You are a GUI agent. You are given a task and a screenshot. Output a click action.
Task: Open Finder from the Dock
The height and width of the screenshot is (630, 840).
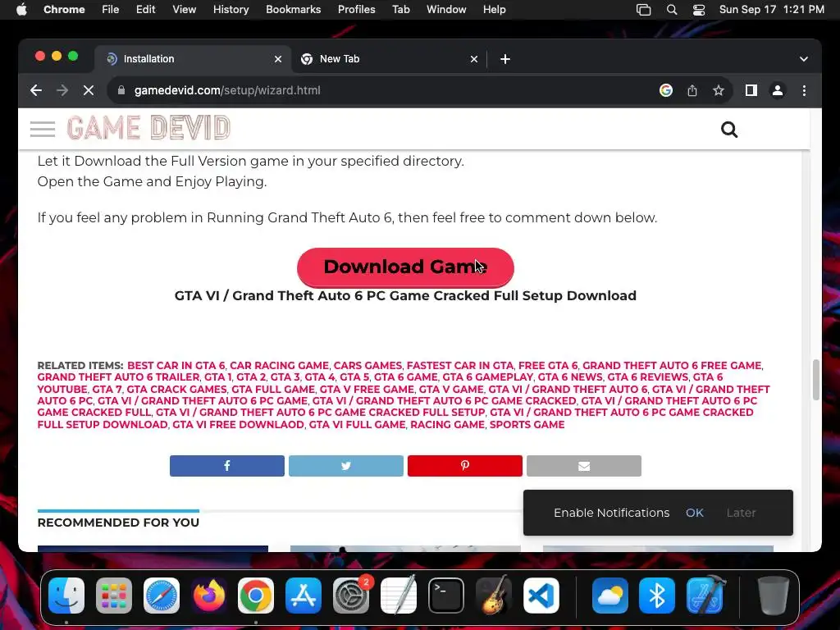[66, 596]
